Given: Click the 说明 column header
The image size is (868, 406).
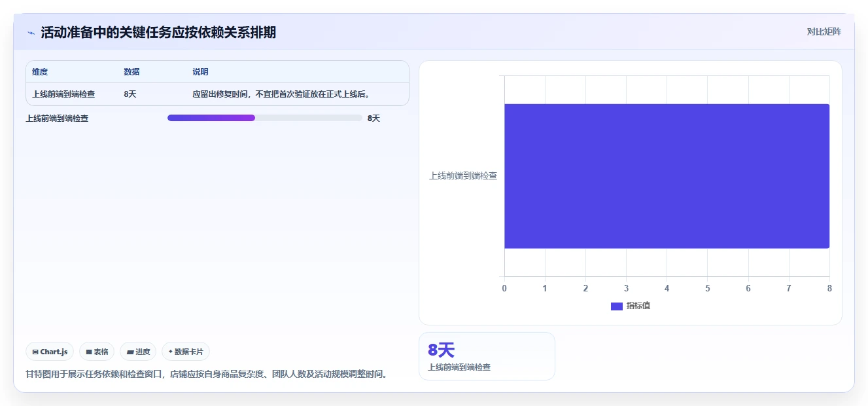Looking at the screenshot, I should (x=200, y=72).
